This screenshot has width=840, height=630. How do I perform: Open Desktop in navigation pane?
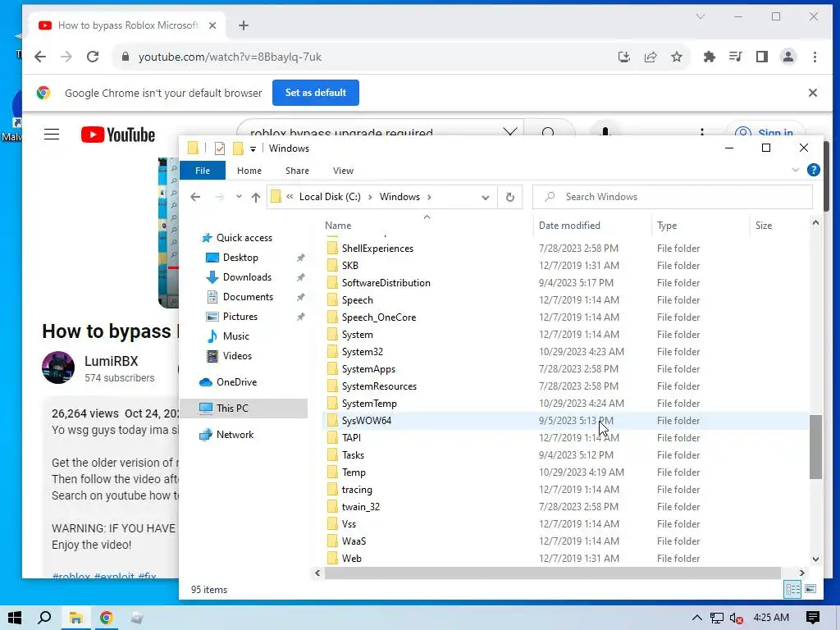click(240, 258)
